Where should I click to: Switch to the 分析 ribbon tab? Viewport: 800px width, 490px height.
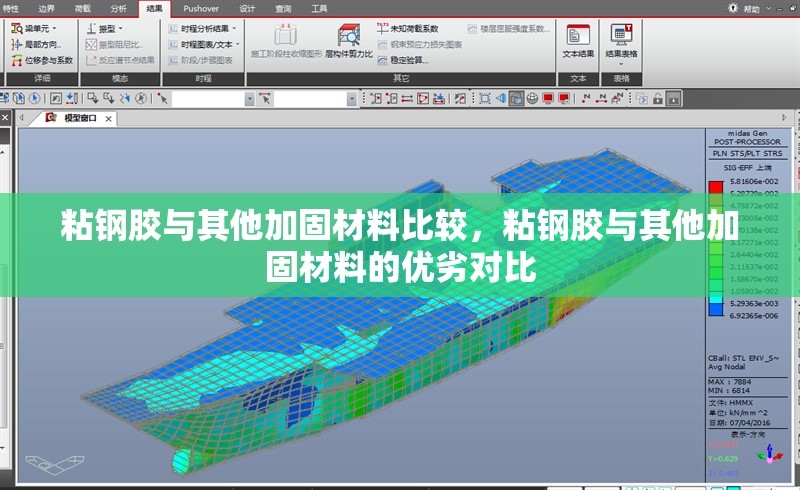click(x=118, y=9)
